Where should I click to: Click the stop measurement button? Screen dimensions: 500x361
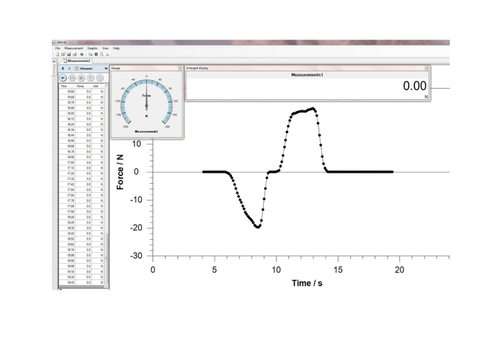(x=81, y=78)
